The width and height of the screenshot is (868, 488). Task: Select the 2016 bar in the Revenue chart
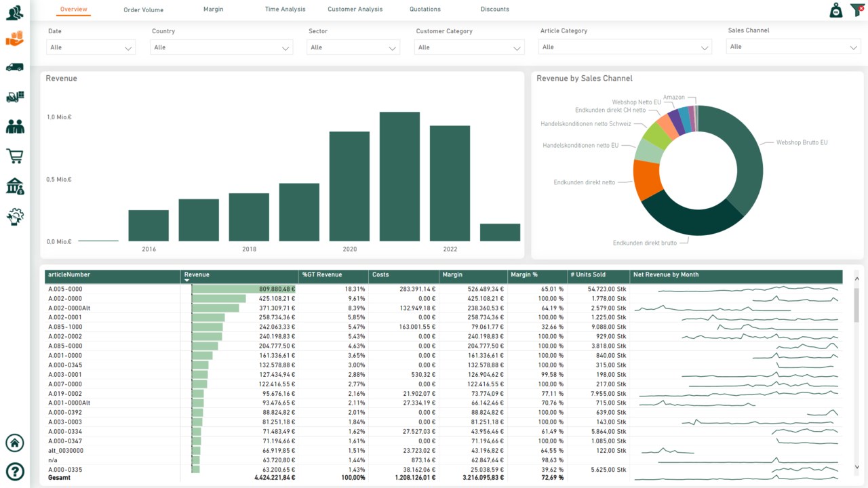click(149, 226)
